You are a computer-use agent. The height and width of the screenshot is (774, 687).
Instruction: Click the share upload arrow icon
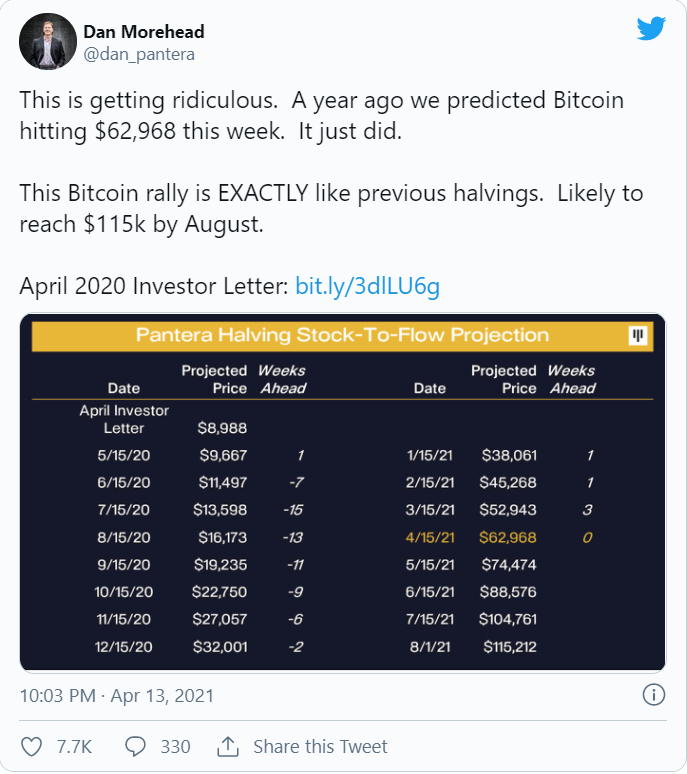(x=227, y=746)
